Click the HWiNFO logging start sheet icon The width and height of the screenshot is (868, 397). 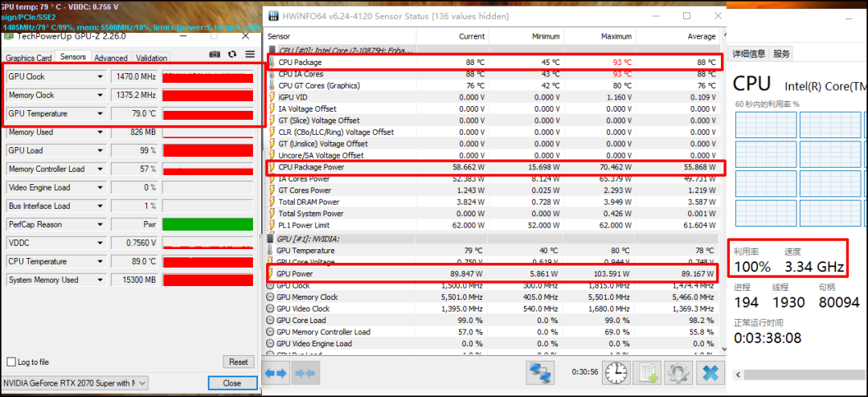(646, 374)
